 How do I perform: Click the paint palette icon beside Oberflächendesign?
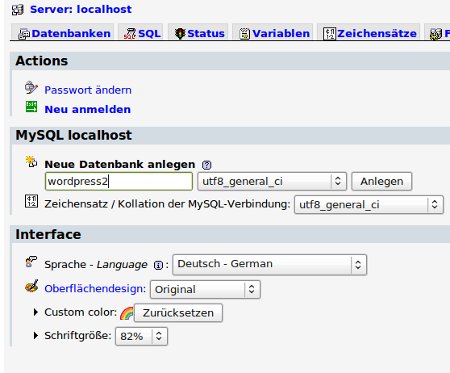pyautogui.click(x=31, y=286)
